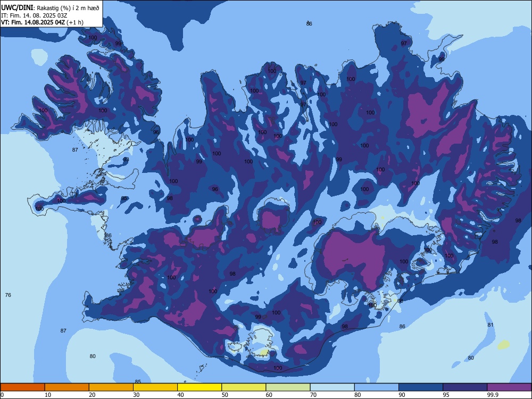Image resolution: width=532 pixels, height=399 pixels.
Task: Select the 'IT: Fim. 14. 08. 2025 03Z' line
Action: click(x=34, y=15)
